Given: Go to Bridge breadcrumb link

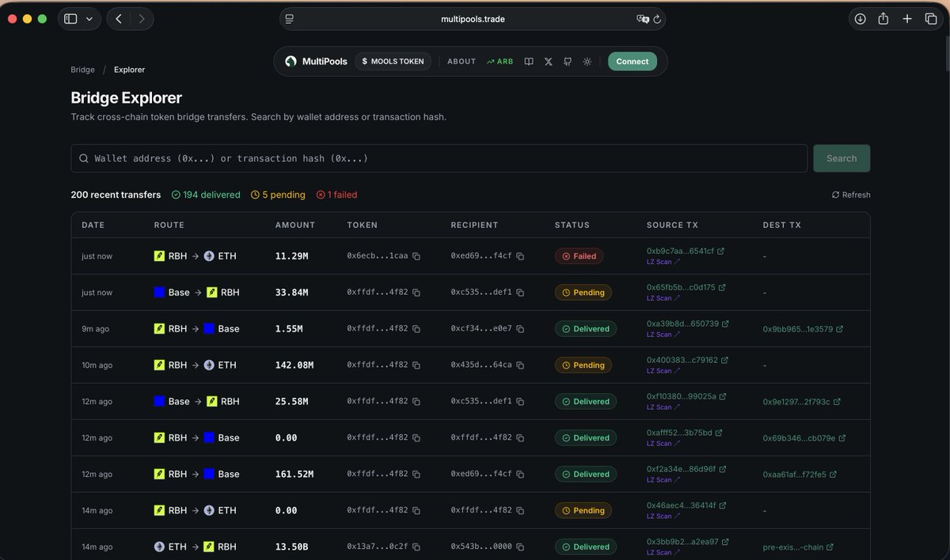Looking at the screenshot, I should coord(82,70).
